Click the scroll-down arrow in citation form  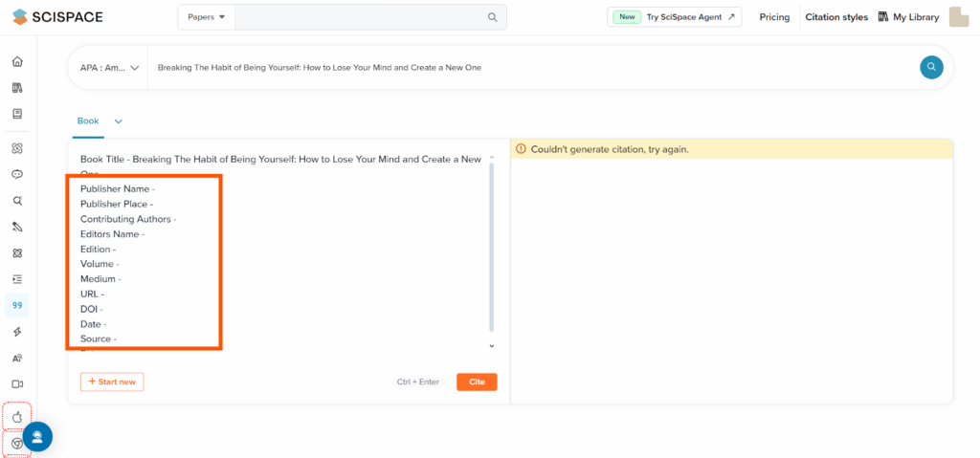[x=491, y=345]
